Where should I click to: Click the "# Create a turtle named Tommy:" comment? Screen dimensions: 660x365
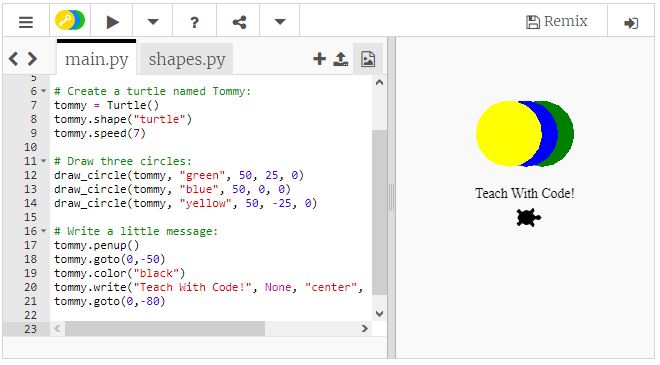[152, 91]
